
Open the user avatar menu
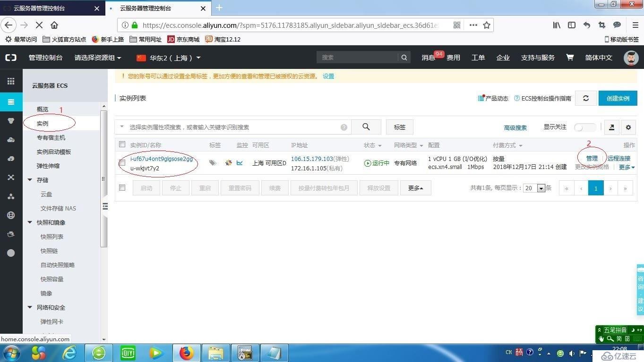[x=631, y=58]
